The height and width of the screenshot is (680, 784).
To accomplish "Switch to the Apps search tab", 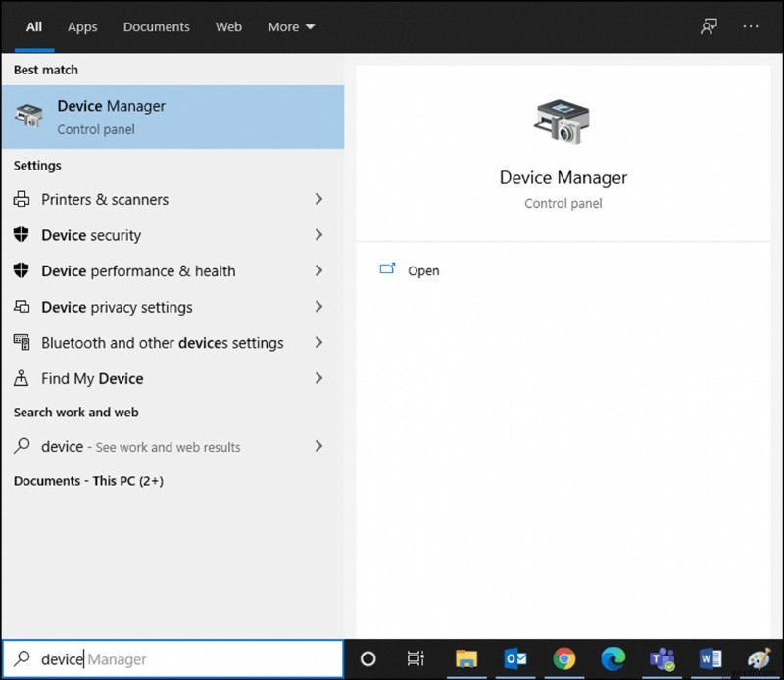I will [x=82, y=26].
